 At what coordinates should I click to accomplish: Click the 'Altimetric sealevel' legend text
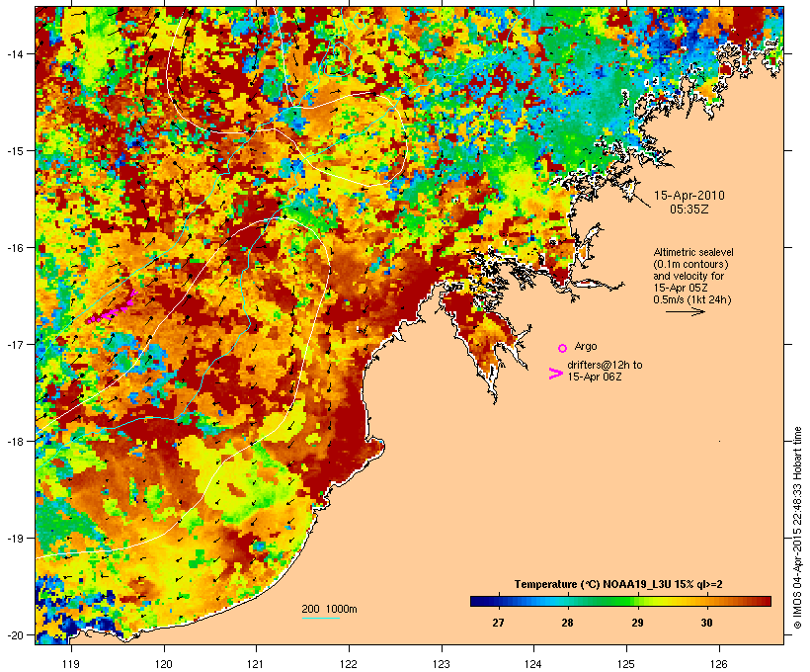coord(693,252)
